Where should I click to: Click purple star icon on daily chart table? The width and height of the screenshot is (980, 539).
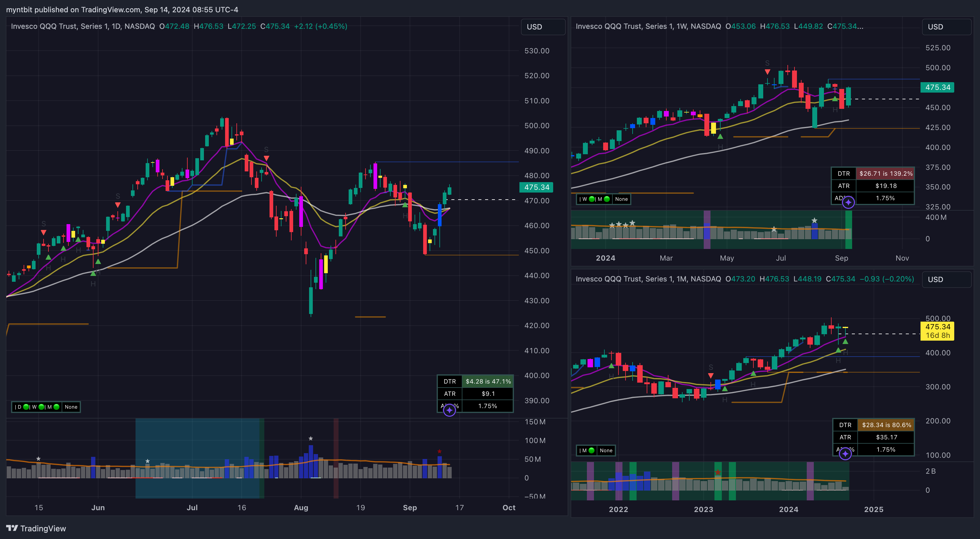(449, 410)
